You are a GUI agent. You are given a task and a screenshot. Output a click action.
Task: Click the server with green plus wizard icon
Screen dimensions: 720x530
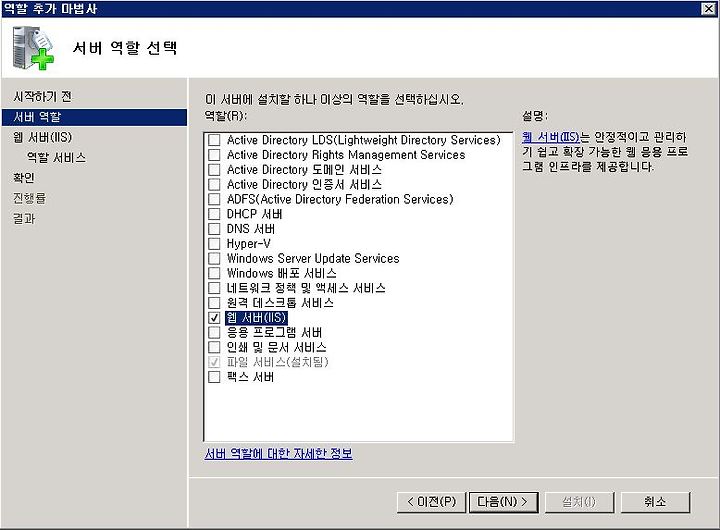coord(33,48)
